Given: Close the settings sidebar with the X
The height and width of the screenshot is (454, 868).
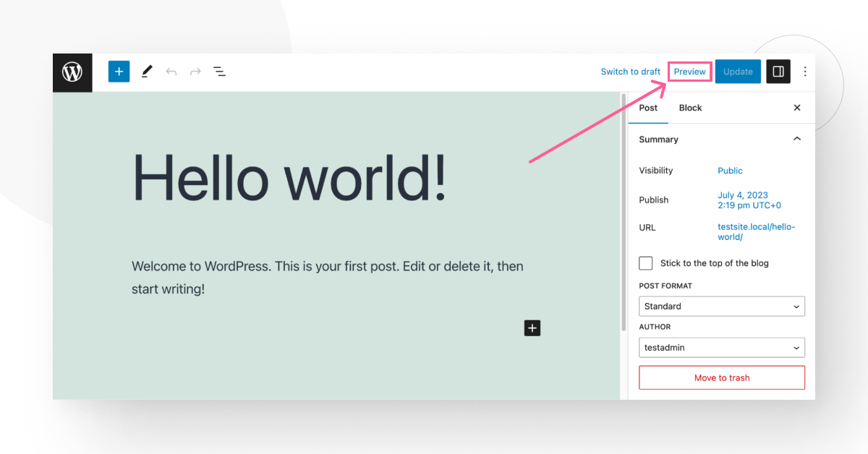Looking at the screenshot, I should [x=796, y=108].
